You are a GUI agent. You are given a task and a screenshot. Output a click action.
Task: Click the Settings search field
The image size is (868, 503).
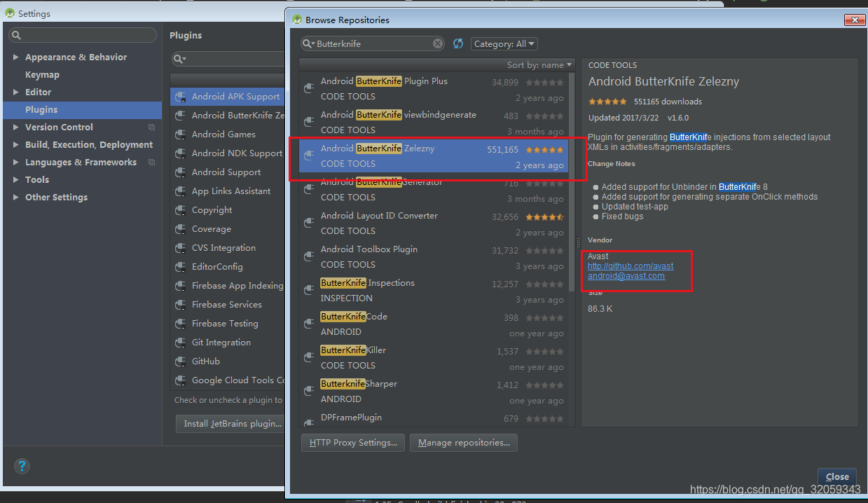83,35
